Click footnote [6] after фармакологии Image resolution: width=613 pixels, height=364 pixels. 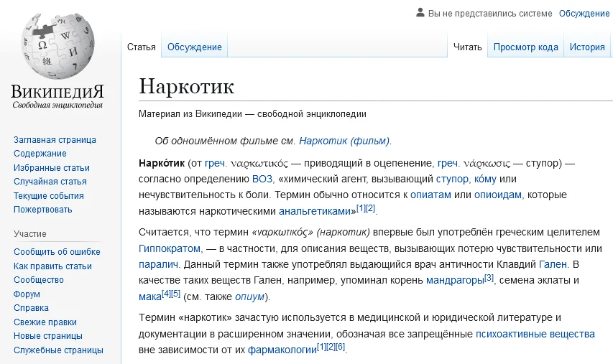(341, 347)
